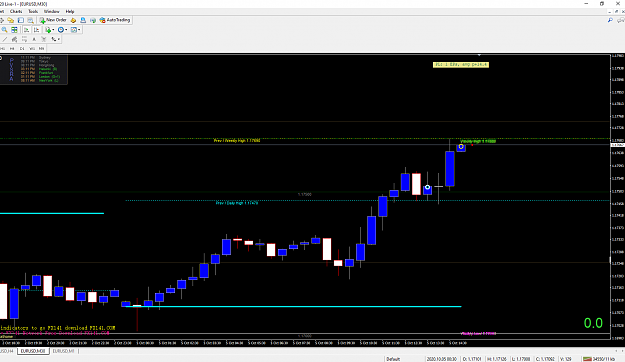The image size is (625, 362).
Task: Switch to the W1 timeframe
Action: click(x=32, y=48)
